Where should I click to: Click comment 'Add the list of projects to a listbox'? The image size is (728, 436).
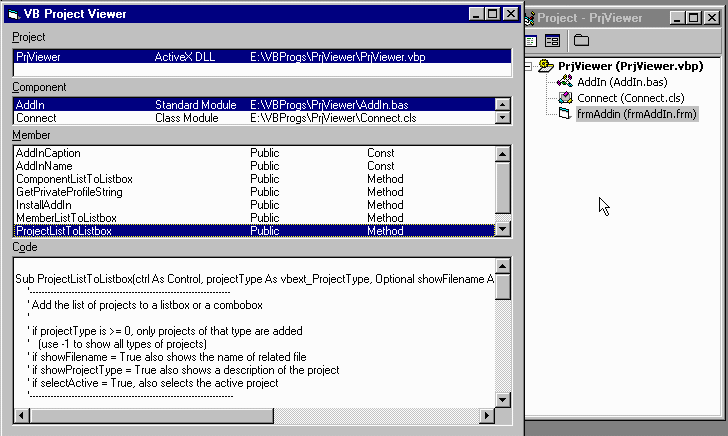click(145, 305)
